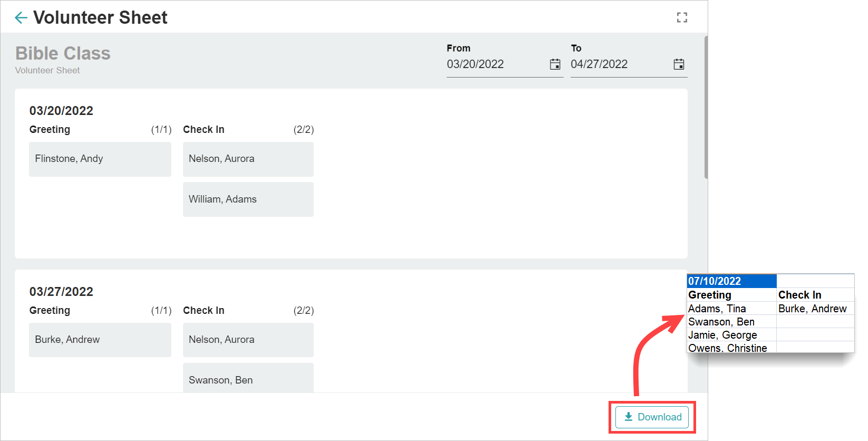
Task: Click Check In label under 03/20/2022
Action: (204, 130)
